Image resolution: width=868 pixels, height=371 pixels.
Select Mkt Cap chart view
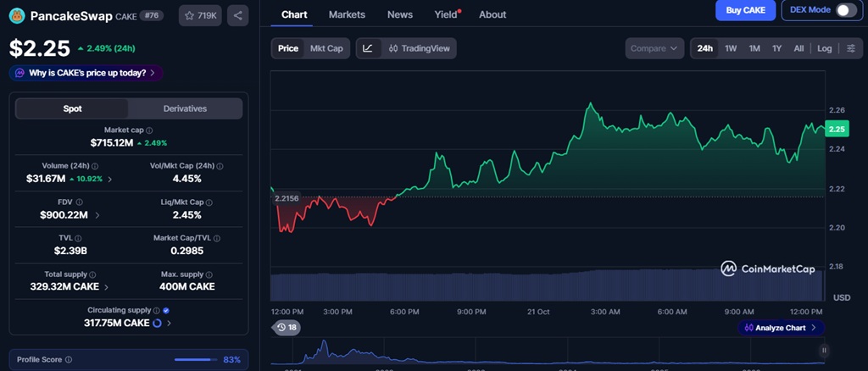pyautogui.click(x=326, y=48)
